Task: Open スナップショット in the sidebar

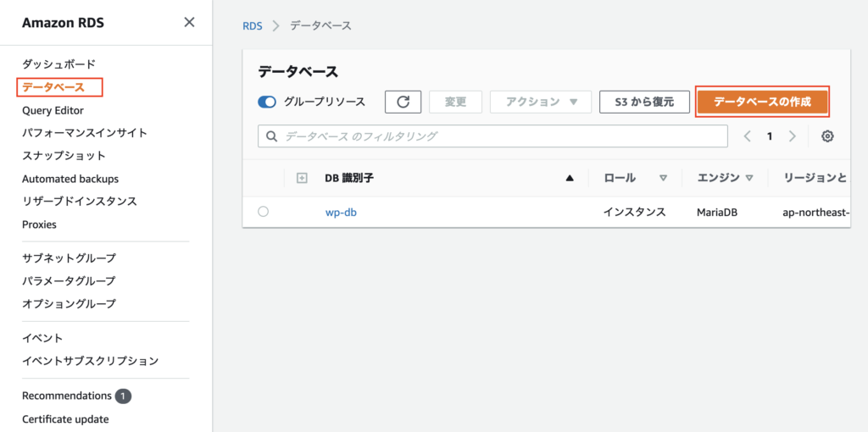Action: pyautogui.click(x=64, y=156)
